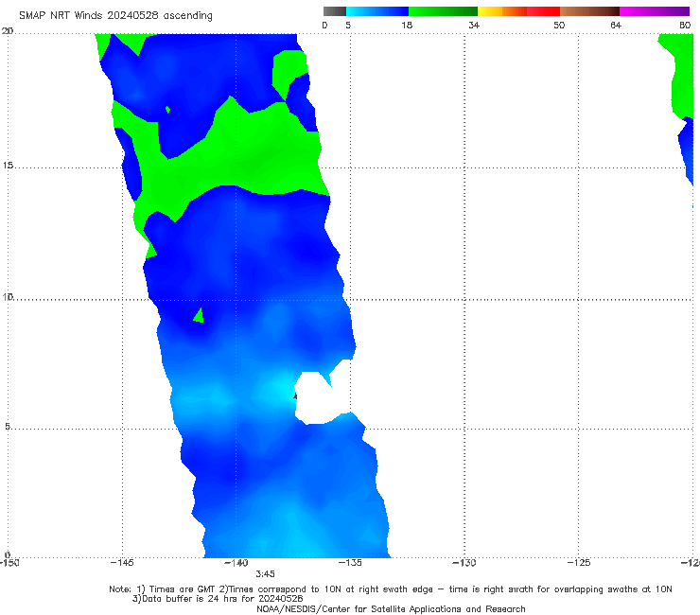
Task: Click the color bar label "50"
Action: [x=559, y=26]
